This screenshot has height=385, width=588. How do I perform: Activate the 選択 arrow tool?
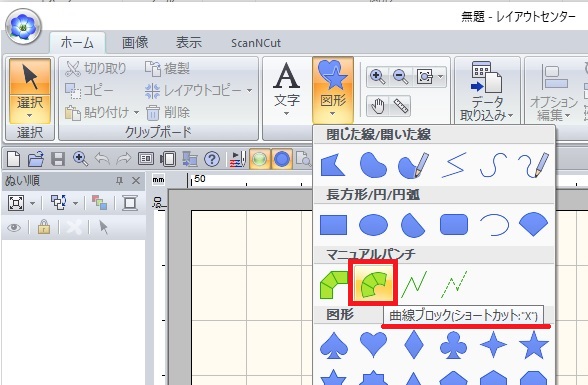tap(30, 76)
